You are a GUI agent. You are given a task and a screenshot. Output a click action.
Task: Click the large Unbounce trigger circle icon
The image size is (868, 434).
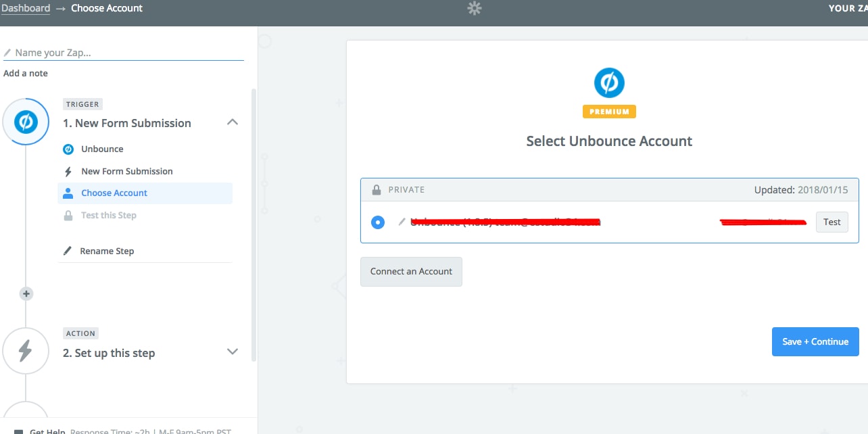click(x=26, y=122)
